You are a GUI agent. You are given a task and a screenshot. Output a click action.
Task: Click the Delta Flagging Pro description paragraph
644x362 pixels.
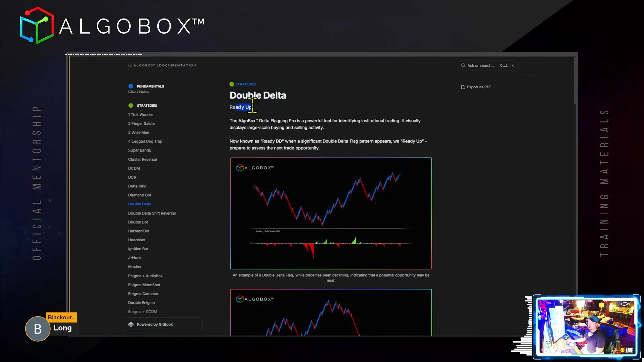click(x=325, y=124)
